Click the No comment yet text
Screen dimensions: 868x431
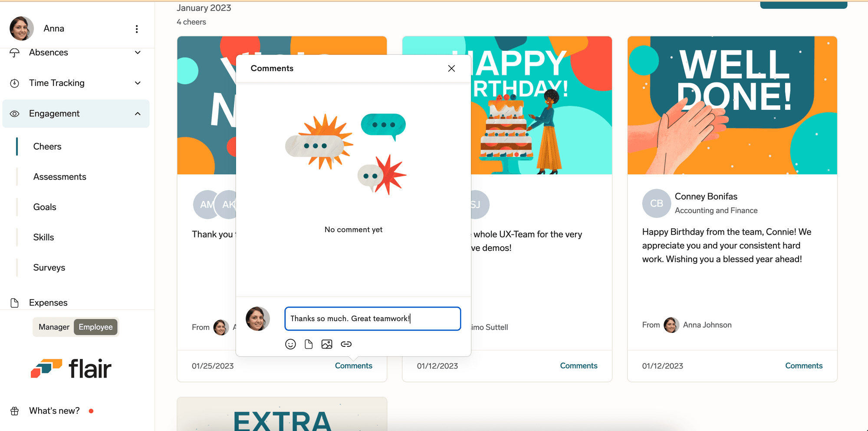click(x=353, y=230)
